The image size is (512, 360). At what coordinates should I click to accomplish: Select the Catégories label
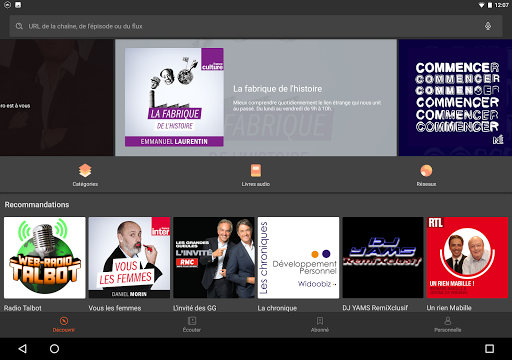coord(85,184)
